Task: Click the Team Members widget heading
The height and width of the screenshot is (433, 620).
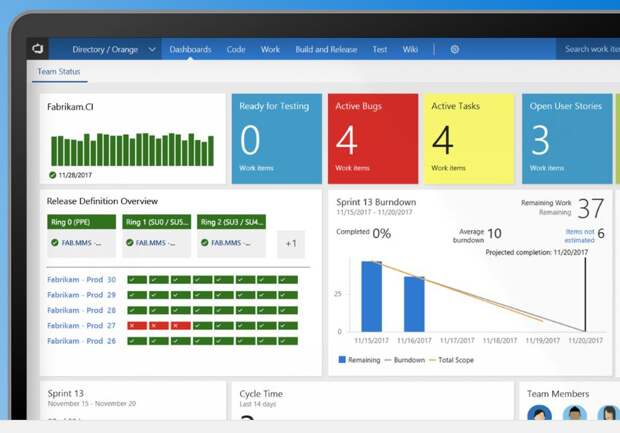Action: [x=558, y=394]
